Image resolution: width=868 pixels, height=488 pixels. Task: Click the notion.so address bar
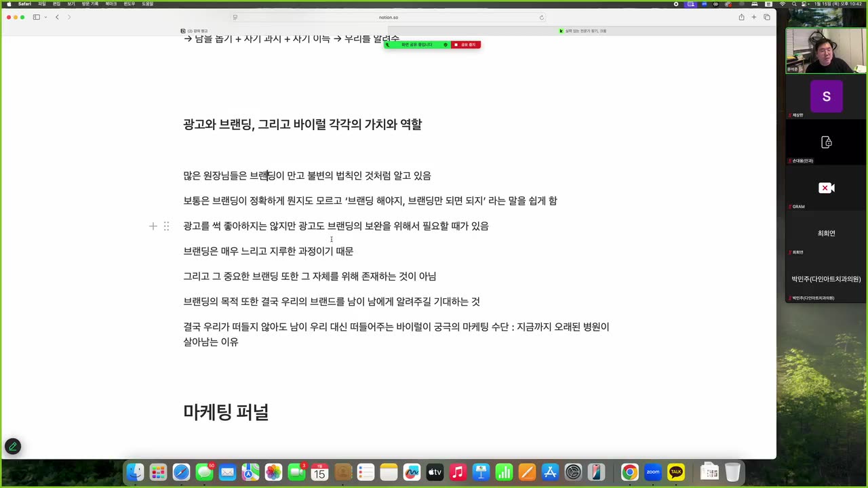(389, 18)
